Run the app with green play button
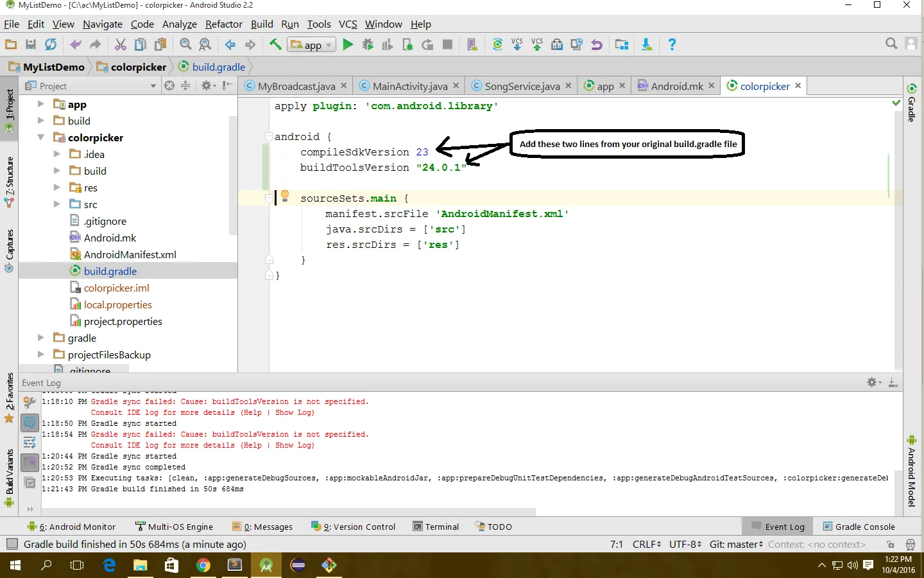924x578 pixels. (x=348, y=44)
